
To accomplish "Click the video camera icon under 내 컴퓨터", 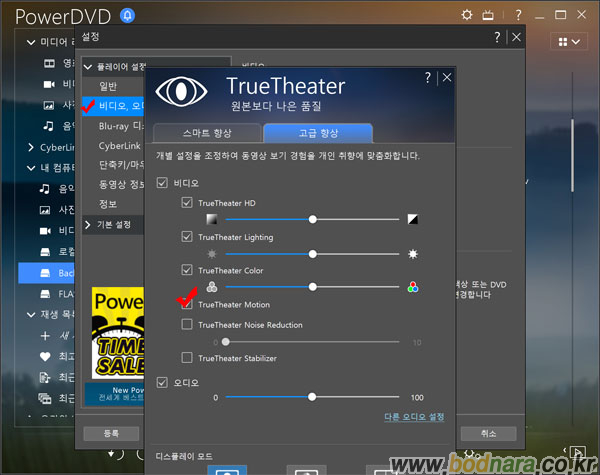I will (x=45, y=230).
